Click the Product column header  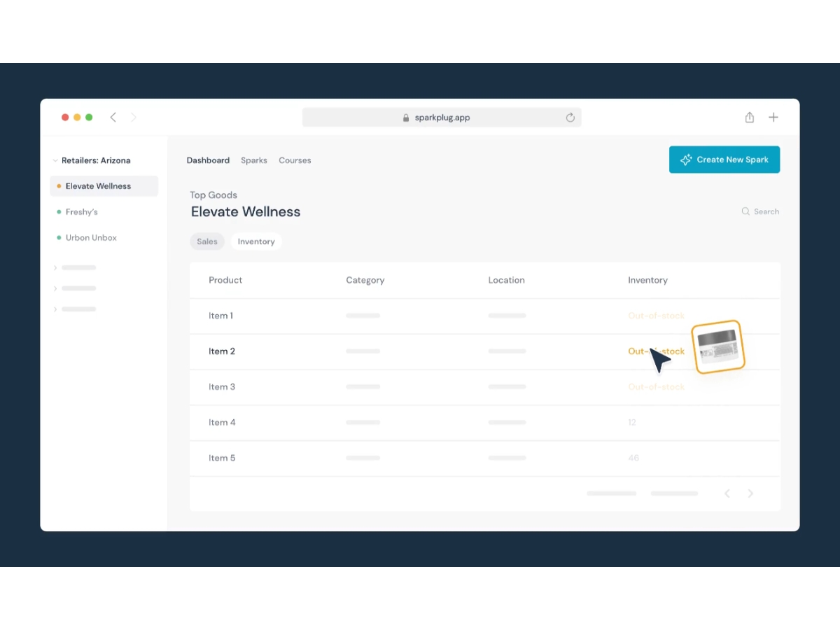click(225, 280)
